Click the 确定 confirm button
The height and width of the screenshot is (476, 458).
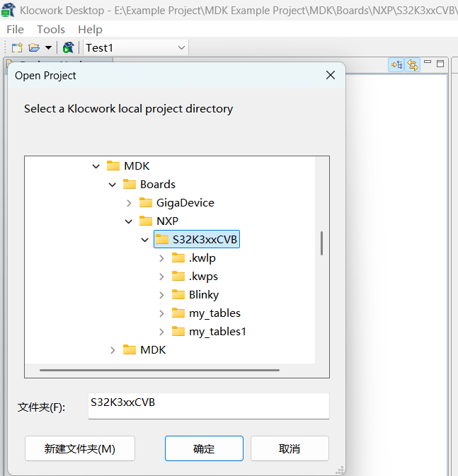point(204,448)
